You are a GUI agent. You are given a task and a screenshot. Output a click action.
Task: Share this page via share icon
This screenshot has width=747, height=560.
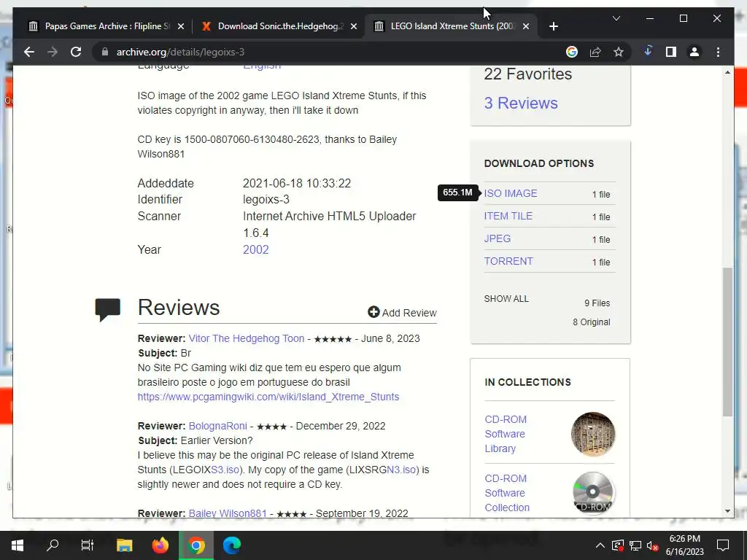coord(595,52)
